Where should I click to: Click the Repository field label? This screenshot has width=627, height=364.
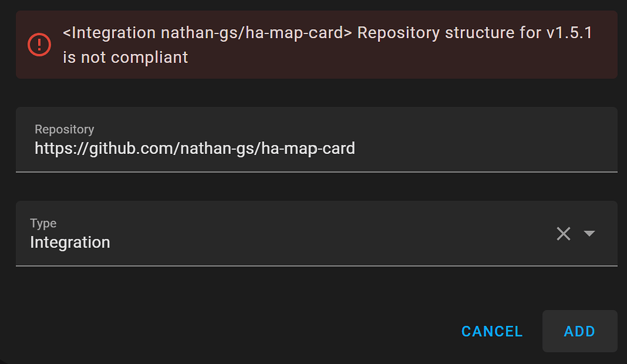click(64, 129)
